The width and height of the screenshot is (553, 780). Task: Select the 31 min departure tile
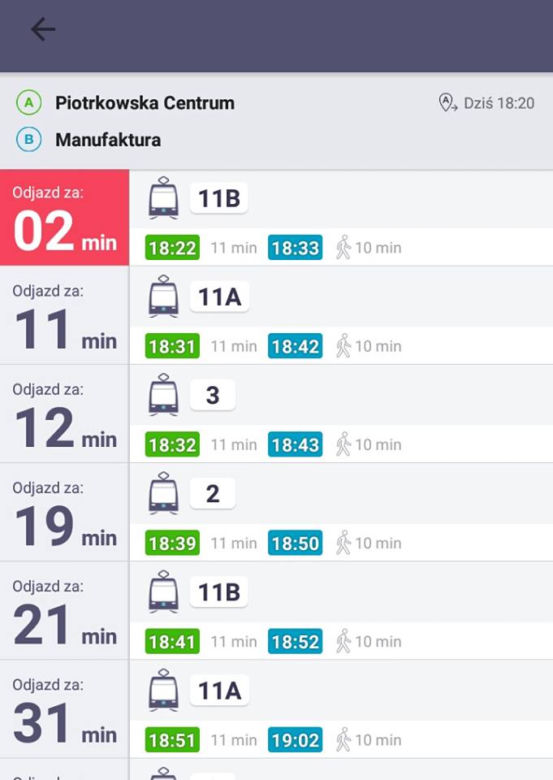click(x=65, y=710)
